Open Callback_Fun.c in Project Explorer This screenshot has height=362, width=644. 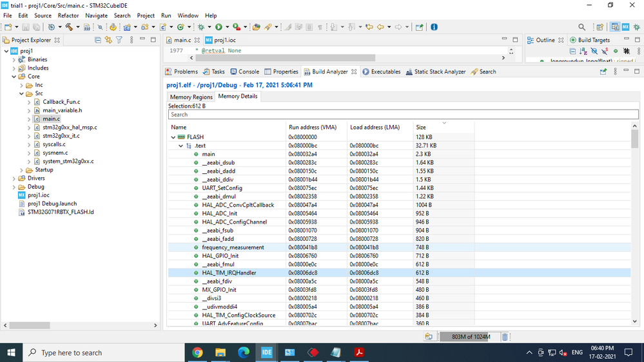(61, 102)
